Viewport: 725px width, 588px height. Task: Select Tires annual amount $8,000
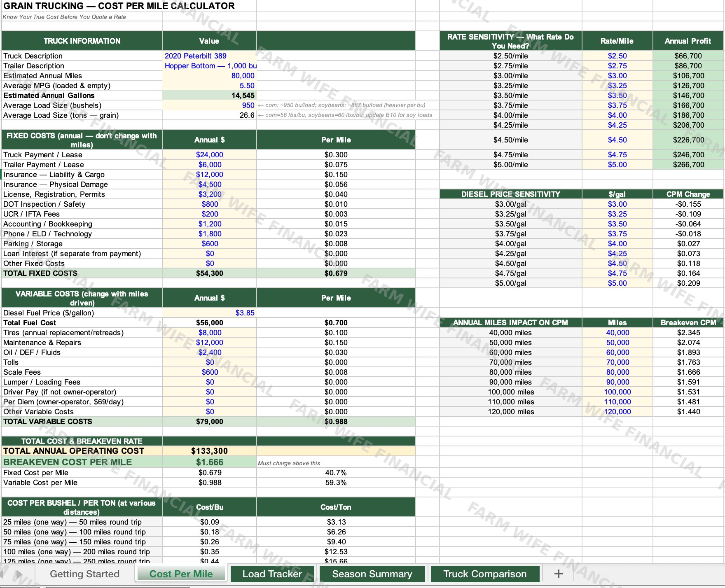click(x=210, y=333)
